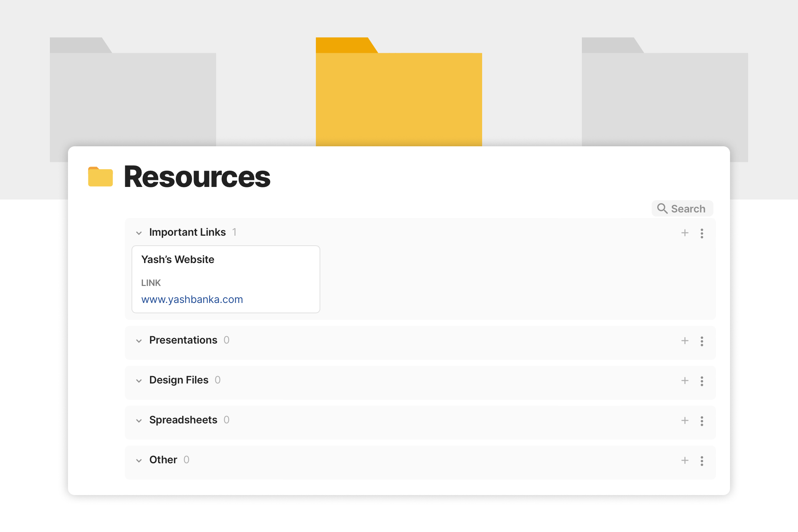Viewport: 798px width, 532px height.
Task: Collapse the Other group
Action: [x=139, y=460]
